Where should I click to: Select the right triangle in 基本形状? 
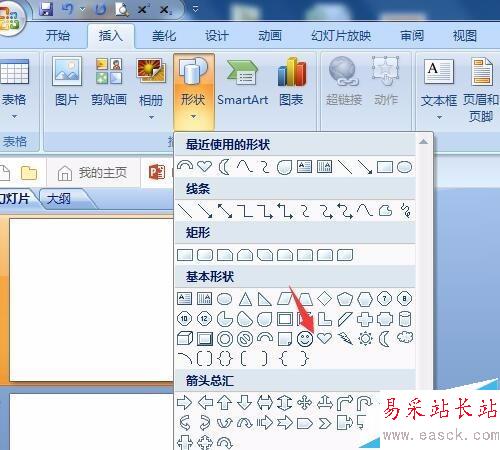[265, 299]
